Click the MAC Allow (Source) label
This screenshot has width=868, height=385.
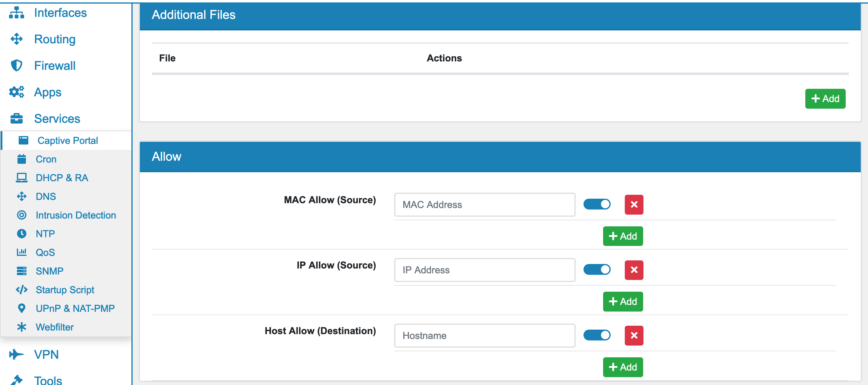tap(329, 200)
